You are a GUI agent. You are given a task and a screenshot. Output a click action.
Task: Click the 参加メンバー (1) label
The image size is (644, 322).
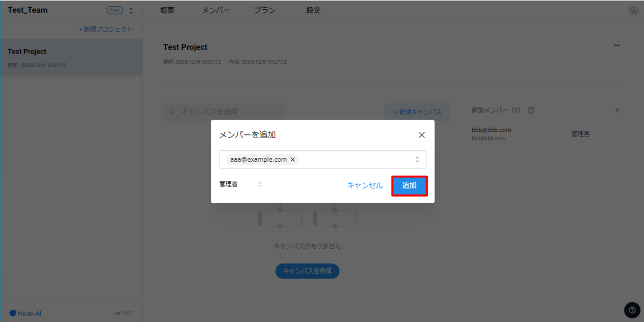pyautogui.click(x=496, y=110)
